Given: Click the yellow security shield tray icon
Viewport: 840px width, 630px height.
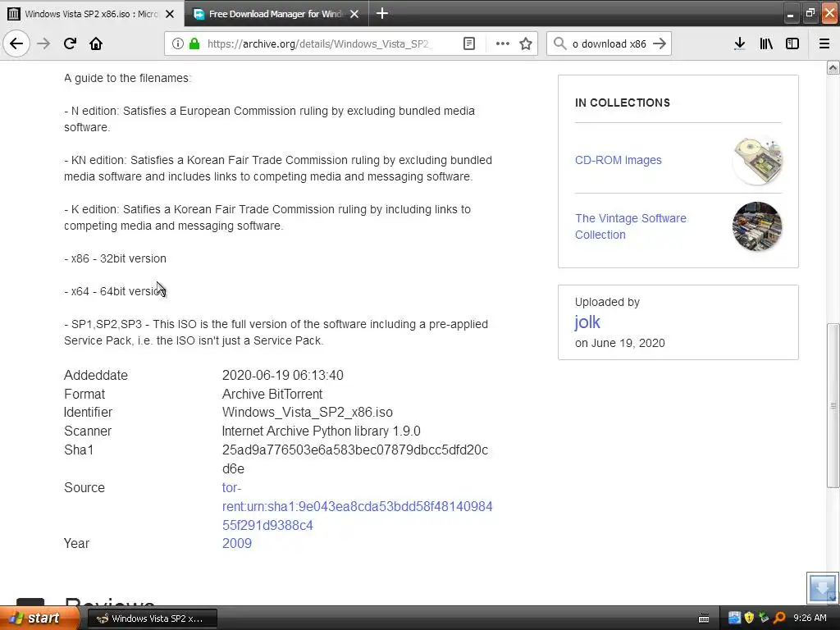Looking at the screenshot, I should pyautogui.click(x=749, y=618).
